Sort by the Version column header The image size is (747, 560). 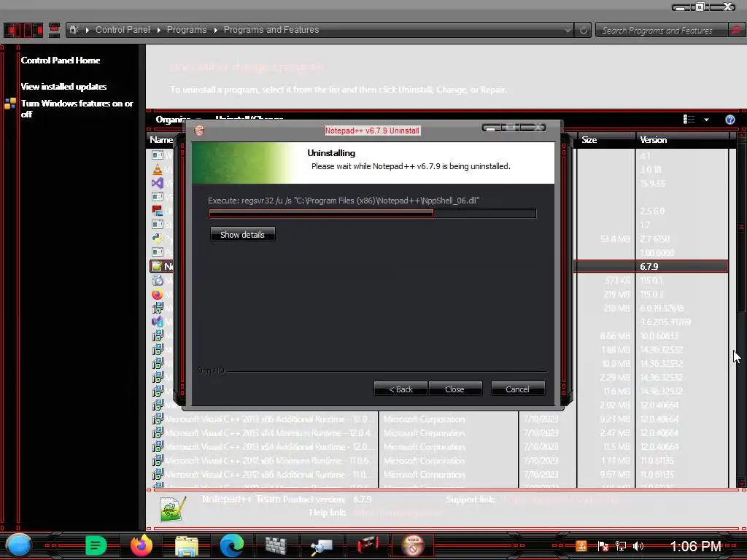[682, 139]
